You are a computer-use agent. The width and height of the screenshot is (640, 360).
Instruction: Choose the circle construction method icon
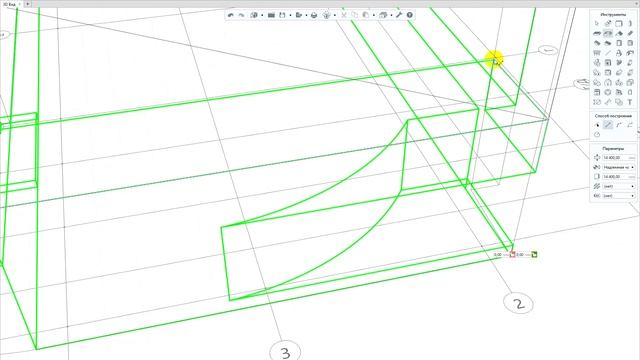597,135
